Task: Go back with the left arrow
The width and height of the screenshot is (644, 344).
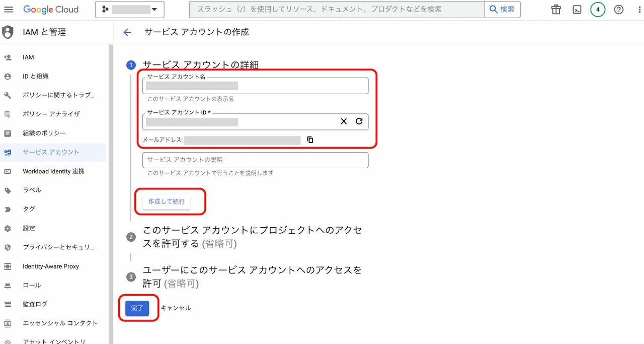Action: pyautogui.click(x=127, y=32)
